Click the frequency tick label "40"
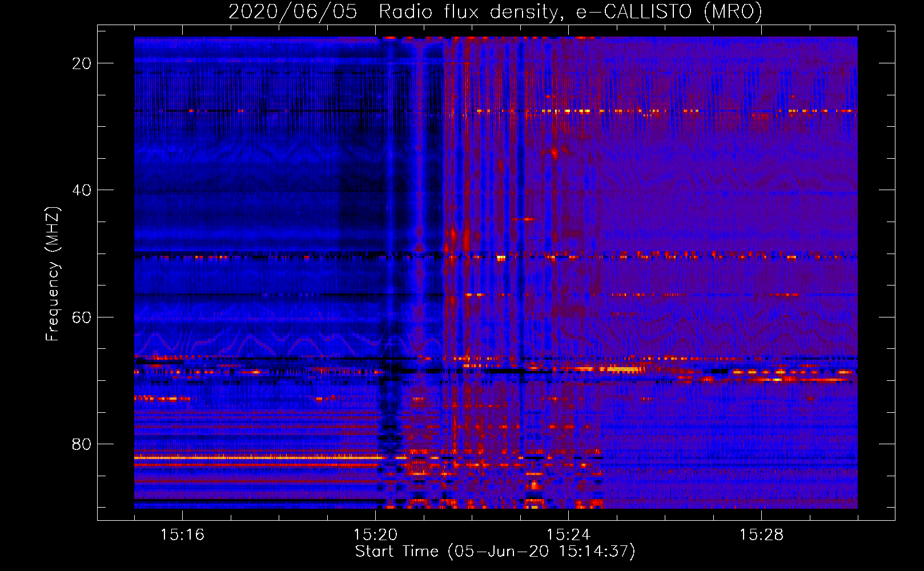 point(82,190)
